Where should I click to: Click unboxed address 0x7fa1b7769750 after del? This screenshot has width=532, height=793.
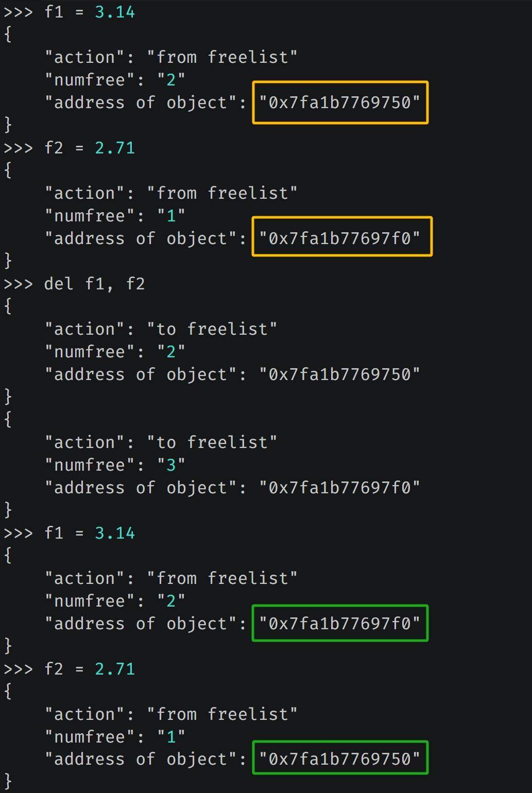pyautogui.click(x=340, y=374)
